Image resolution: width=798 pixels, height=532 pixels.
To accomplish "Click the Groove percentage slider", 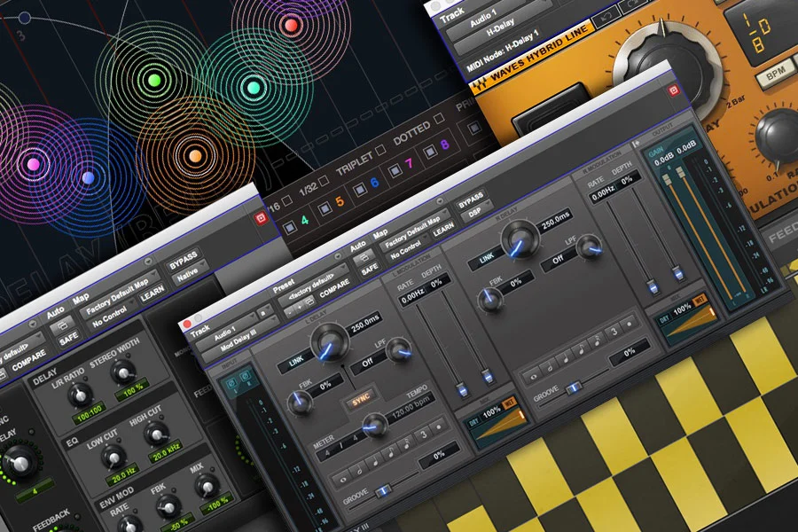I will [385, 490].
